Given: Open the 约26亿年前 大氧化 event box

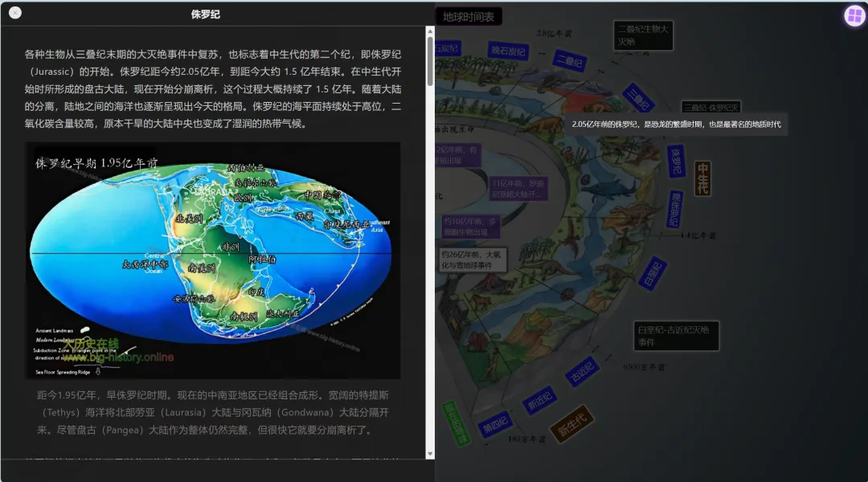Looking at the screenshot, I should pyautogui.click(x=473, y=259).
